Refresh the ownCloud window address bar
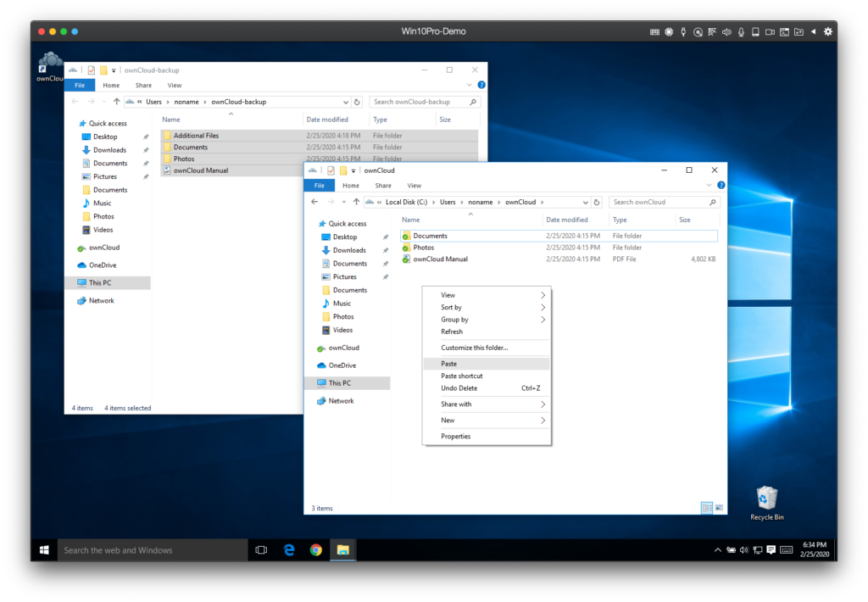This screenshot has width=868, height=602. [597, 202]
